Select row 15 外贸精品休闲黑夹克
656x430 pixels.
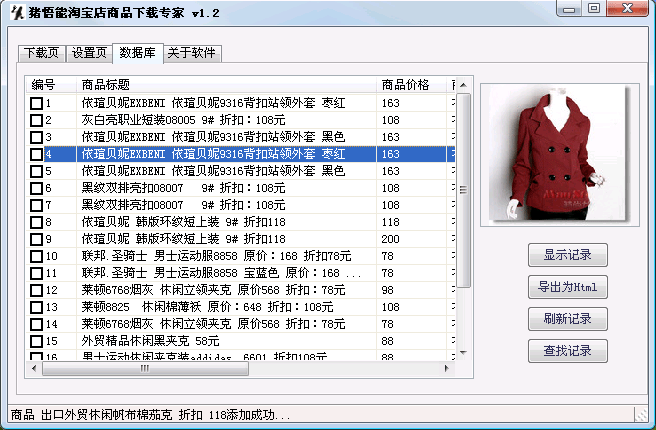pyautogui.click(x=241, y=341)
